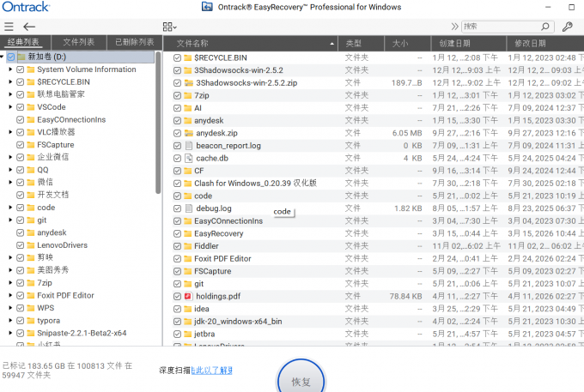584x392 pixels.
Task: Click the EasyRecovery folder icon in list
Action: [188, 233]
